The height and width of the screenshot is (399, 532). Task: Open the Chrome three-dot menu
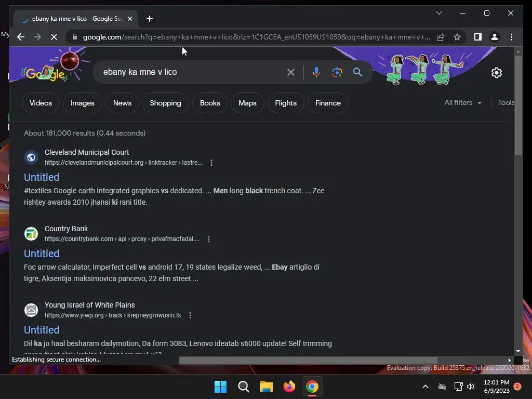click(511, 37)
